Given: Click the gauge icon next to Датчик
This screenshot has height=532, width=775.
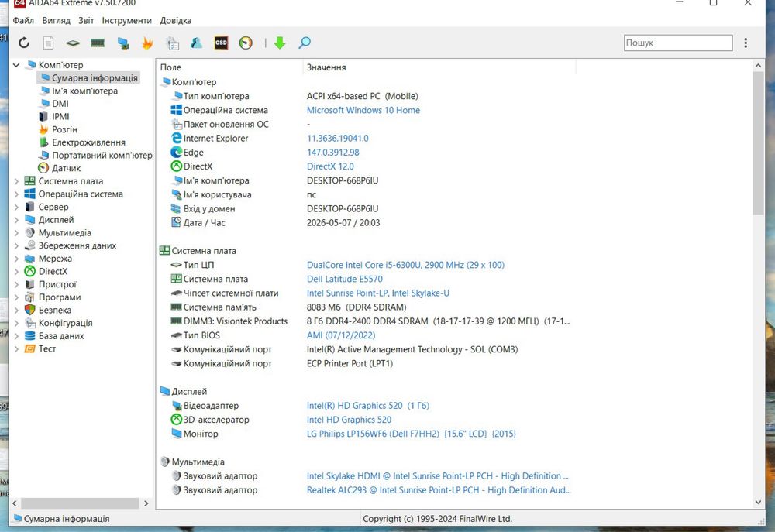Looking at the screenshot, I should click(43, 168).
